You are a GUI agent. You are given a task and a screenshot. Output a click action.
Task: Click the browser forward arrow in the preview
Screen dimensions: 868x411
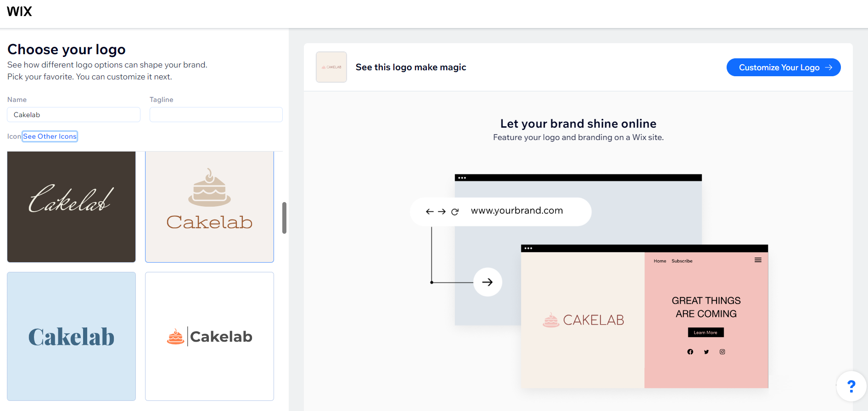coord(442,212)
